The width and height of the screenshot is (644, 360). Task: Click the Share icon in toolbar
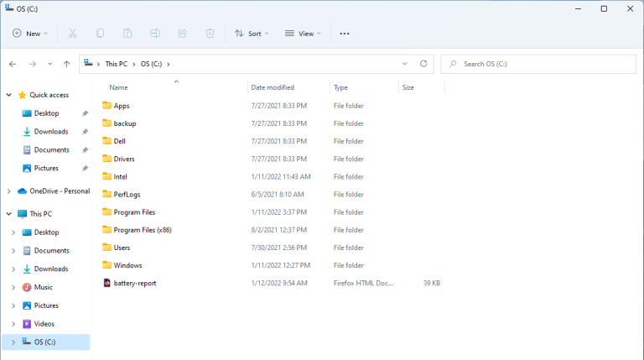tap(182, 34)
